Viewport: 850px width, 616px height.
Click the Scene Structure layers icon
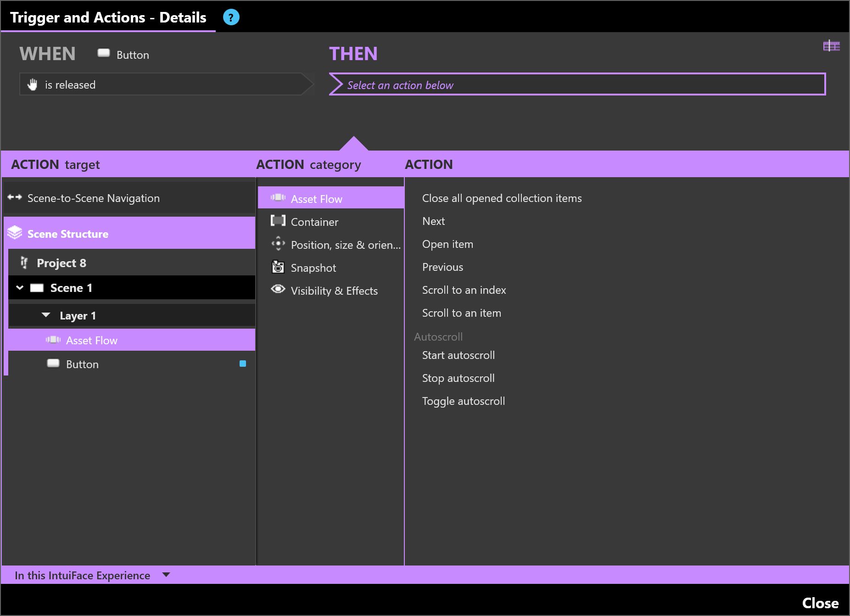[x=15, y=233]
